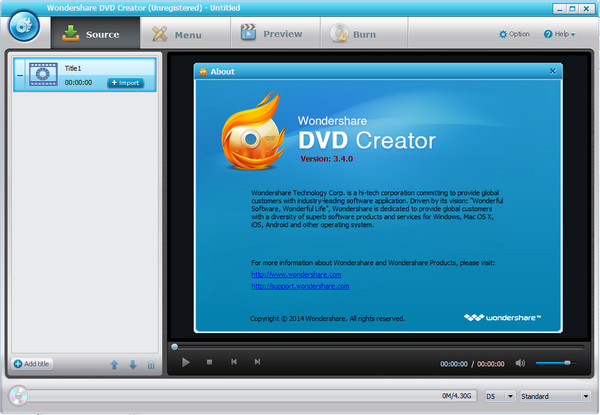Click the Title1 label

point(73,68)
